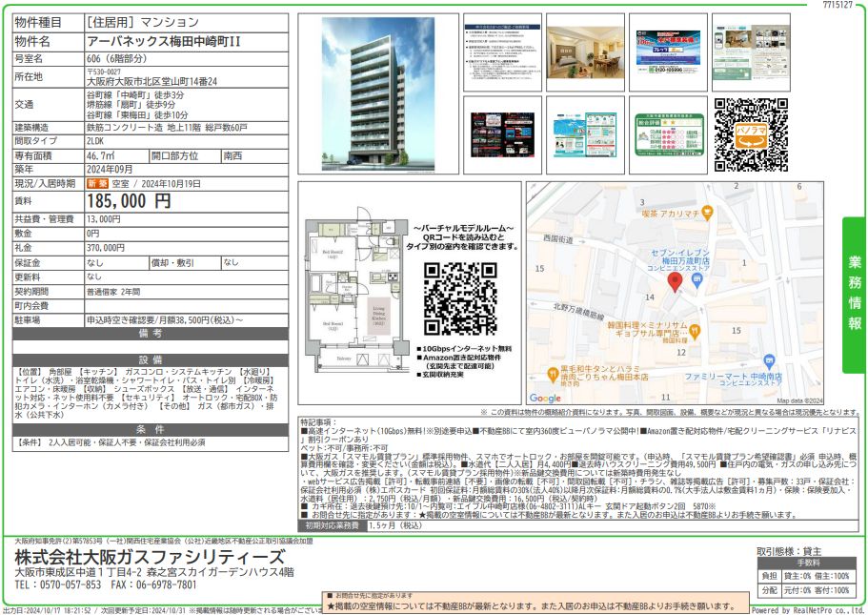Open the blue text notice document thumbnail
Image resolution: width=868 pixels, height=615 pixels.
coord(502,52)
